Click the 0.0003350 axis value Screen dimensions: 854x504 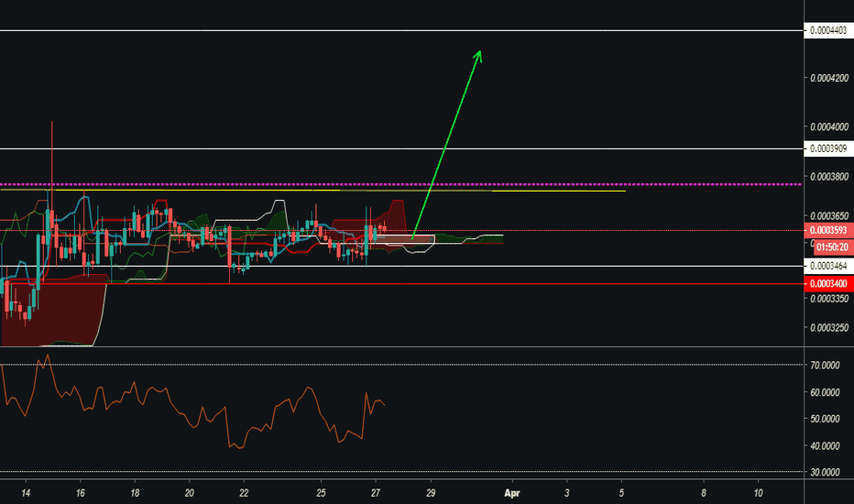(x=829, y=299)
